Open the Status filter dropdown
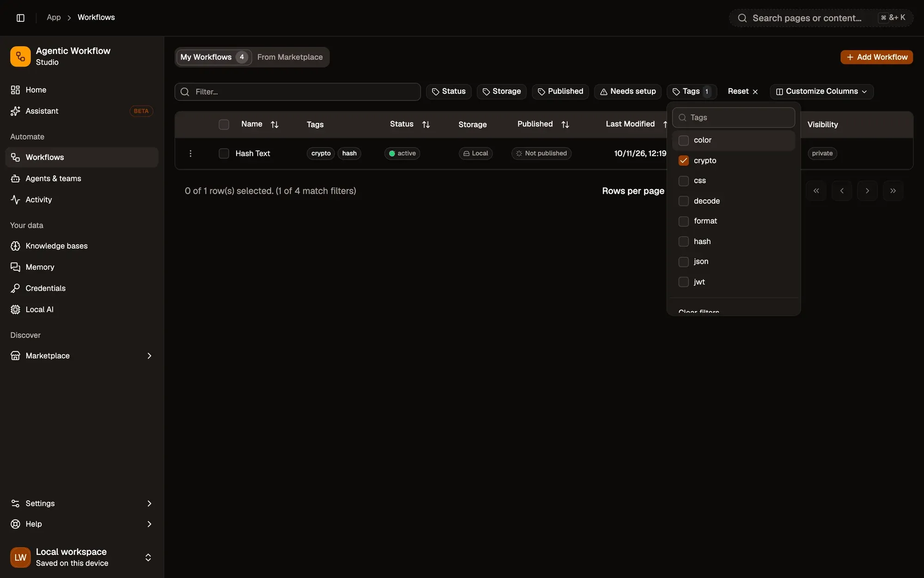Image resolution: width=924 pixels, height=578 pixels. coord(449,92)
